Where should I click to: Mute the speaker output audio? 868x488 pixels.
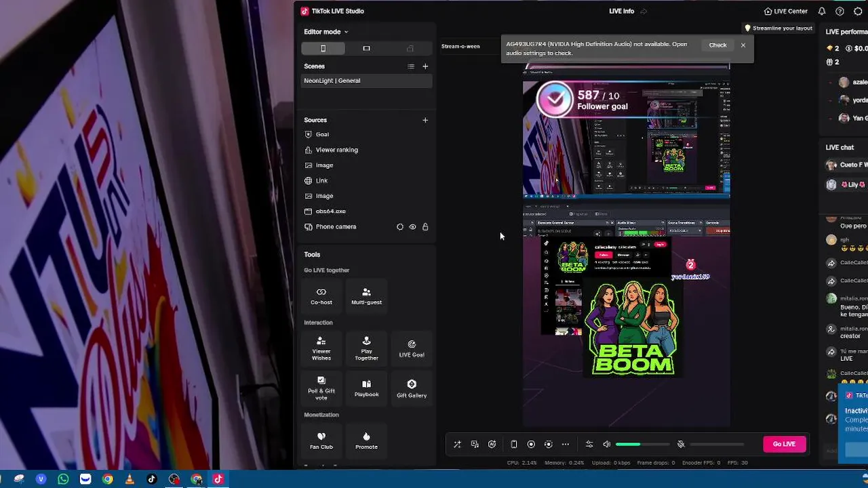[x=607, y=445]
